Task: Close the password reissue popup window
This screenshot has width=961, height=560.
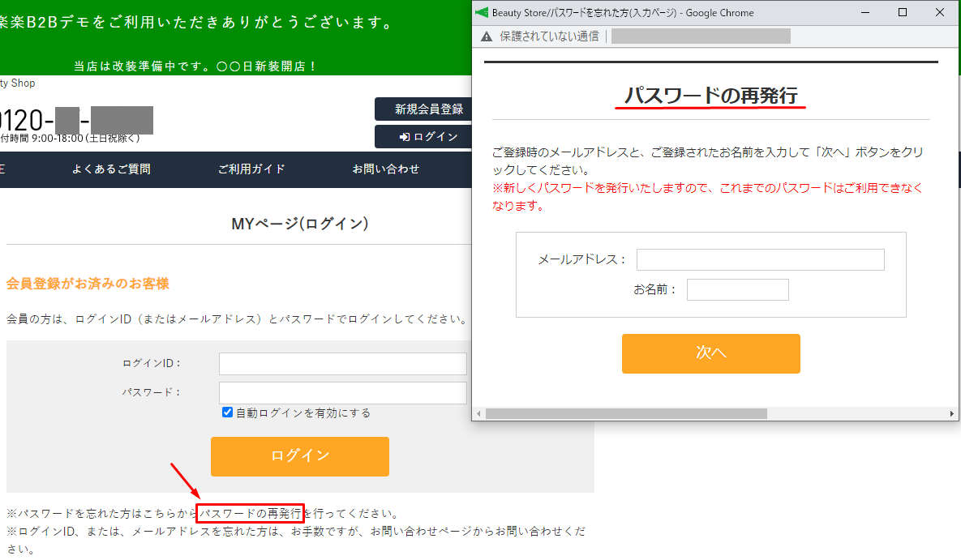Action: click(x=940, y=12)
